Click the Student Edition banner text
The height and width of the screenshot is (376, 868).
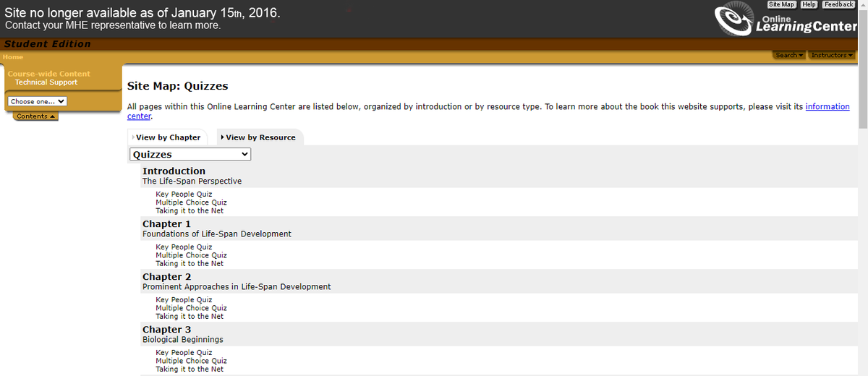coord(48,44)
